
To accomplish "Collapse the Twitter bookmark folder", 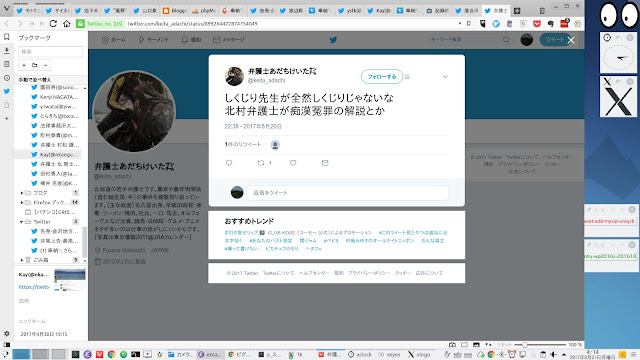I will [22, 222].
